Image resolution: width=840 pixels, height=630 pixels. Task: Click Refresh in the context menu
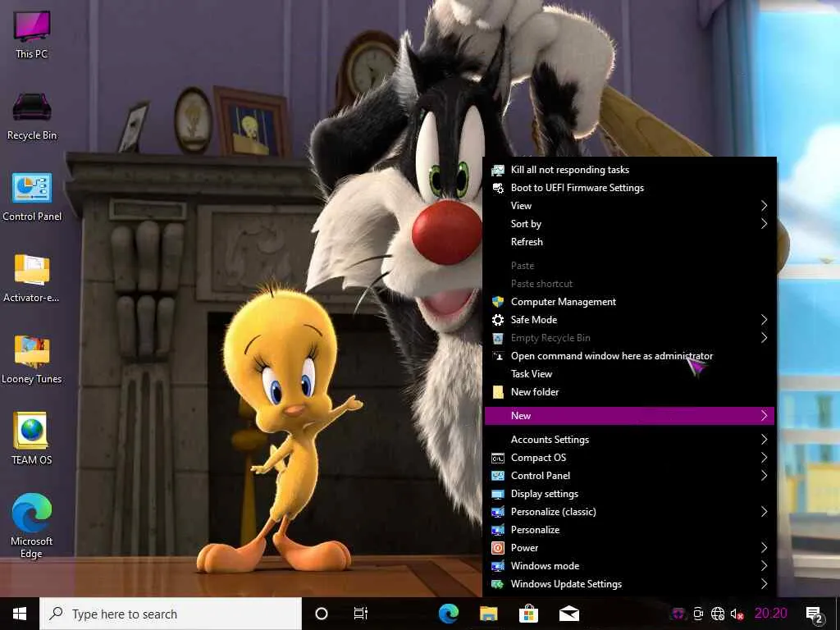click(x=629, y=242)
